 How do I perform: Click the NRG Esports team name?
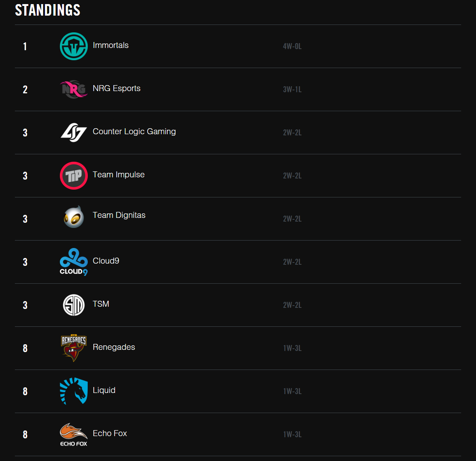[116, 88]
